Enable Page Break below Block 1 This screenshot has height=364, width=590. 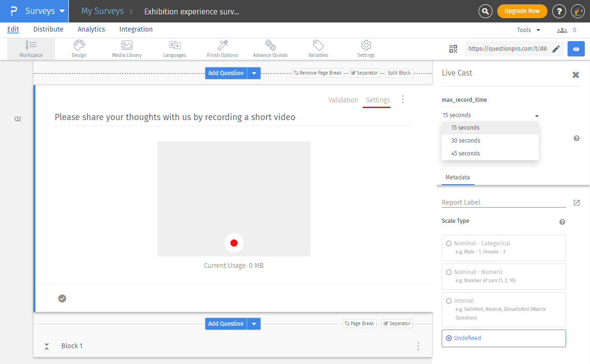pos(359,323)
